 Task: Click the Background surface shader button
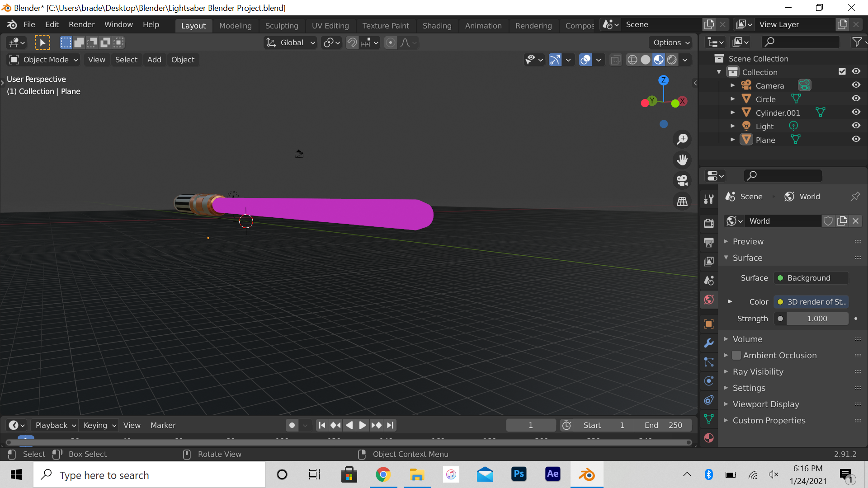(811, 278)
